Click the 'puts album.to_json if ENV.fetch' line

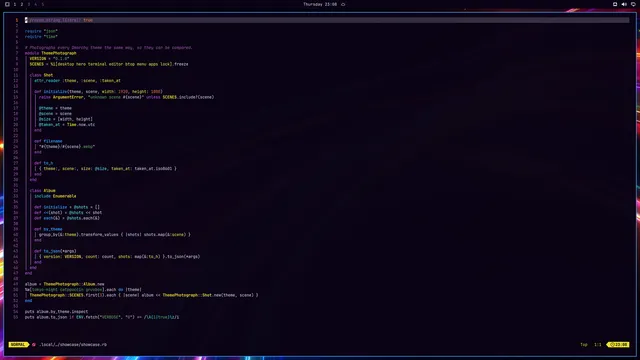(102, 317)
